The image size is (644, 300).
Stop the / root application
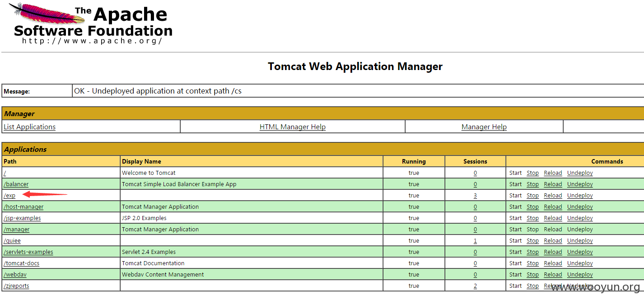532,173
